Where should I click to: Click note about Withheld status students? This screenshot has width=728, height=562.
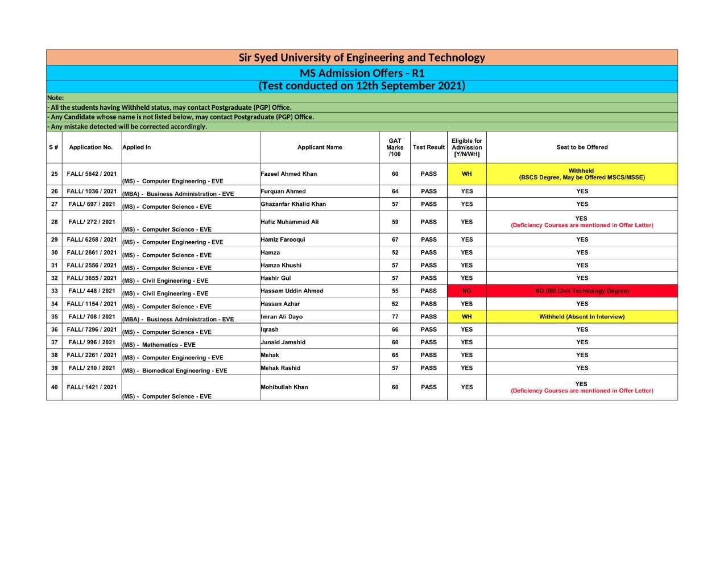click(169, 108)
